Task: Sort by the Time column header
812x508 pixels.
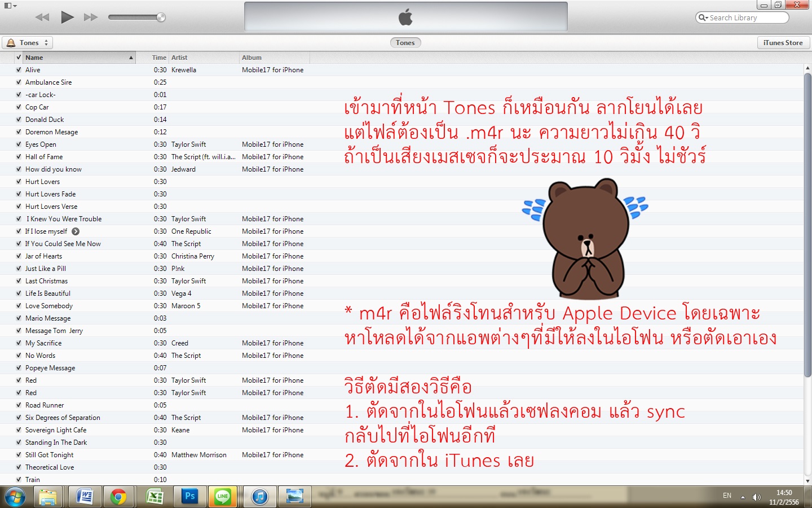Action: (153, 58)
